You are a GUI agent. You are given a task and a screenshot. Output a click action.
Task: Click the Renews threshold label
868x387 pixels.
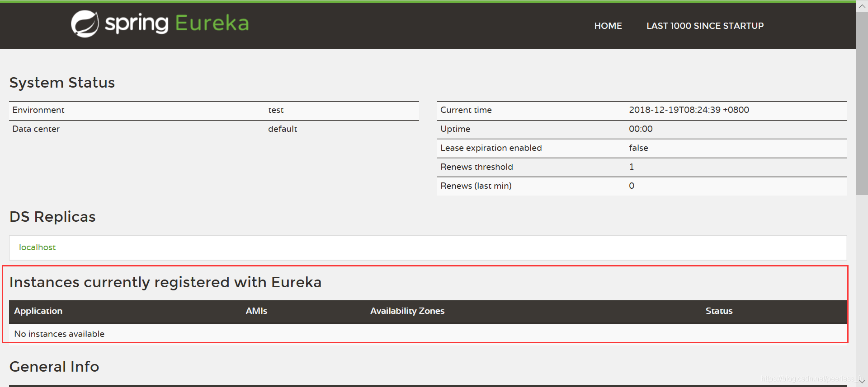476,167
